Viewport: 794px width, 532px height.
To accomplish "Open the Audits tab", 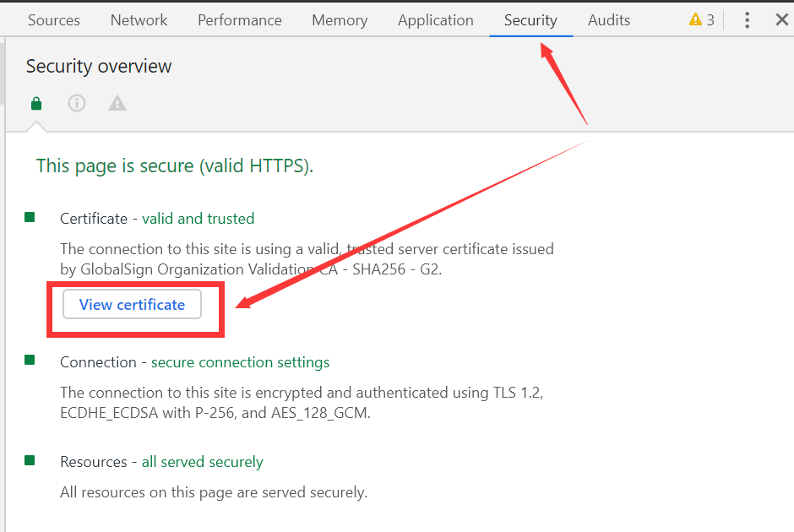I will pyautogui.click(x=609, y=20).
